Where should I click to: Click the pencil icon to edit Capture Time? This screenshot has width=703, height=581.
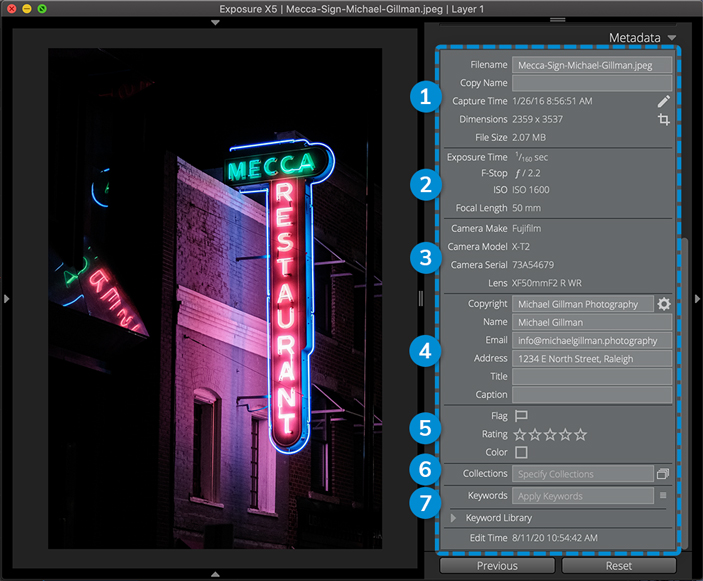coord(664,101)
